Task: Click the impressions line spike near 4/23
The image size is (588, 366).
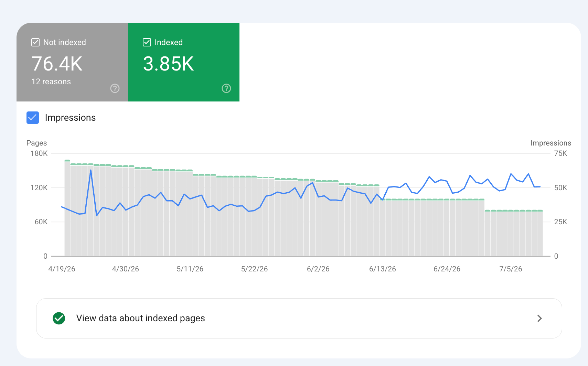Action: 91,170
